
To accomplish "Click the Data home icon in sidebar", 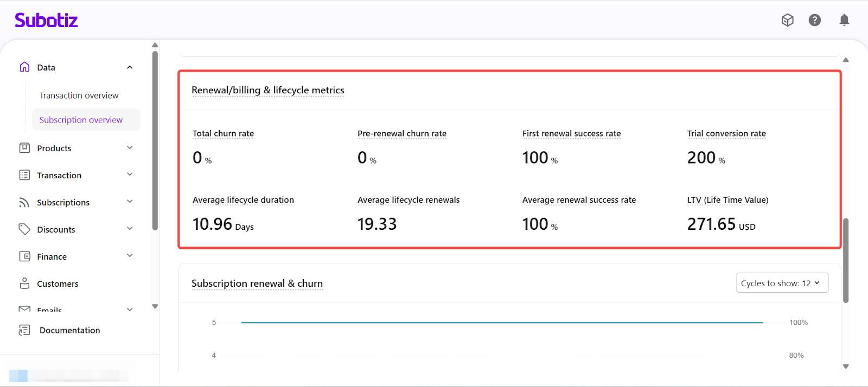I will (x=24, y=67).
